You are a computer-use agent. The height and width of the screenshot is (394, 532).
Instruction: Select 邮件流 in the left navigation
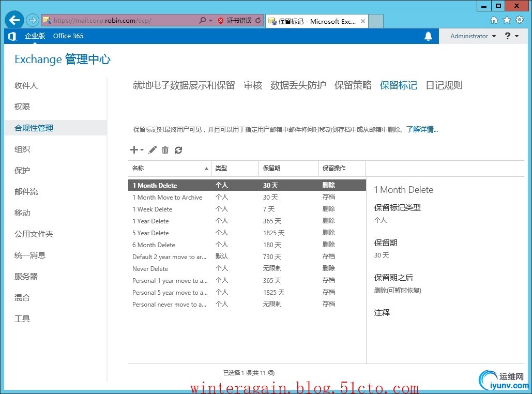point(26,192)
